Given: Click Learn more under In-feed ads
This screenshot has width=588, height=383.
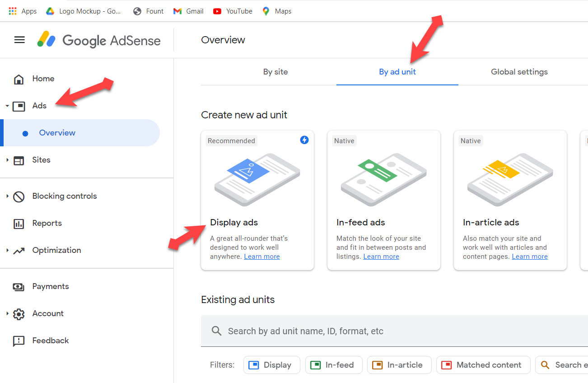Looking at the screenshot, I should 381,257.
